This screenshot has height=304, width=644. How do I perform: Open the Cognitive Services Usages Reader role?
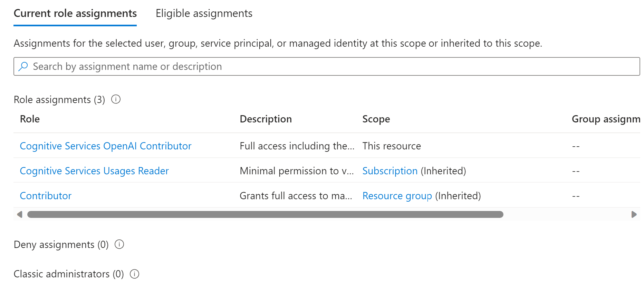click(x=94, y=171)
